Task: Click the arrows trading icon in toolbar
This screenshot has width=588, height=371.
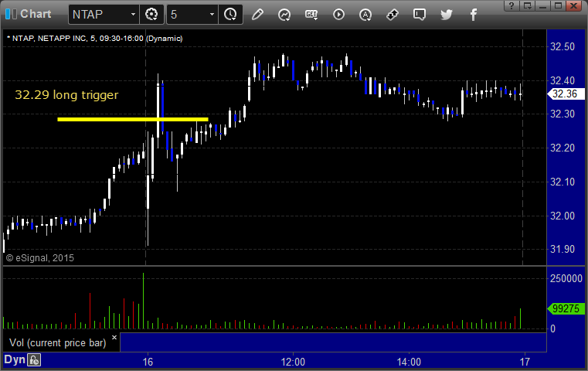Action: [x=393, y=15]
